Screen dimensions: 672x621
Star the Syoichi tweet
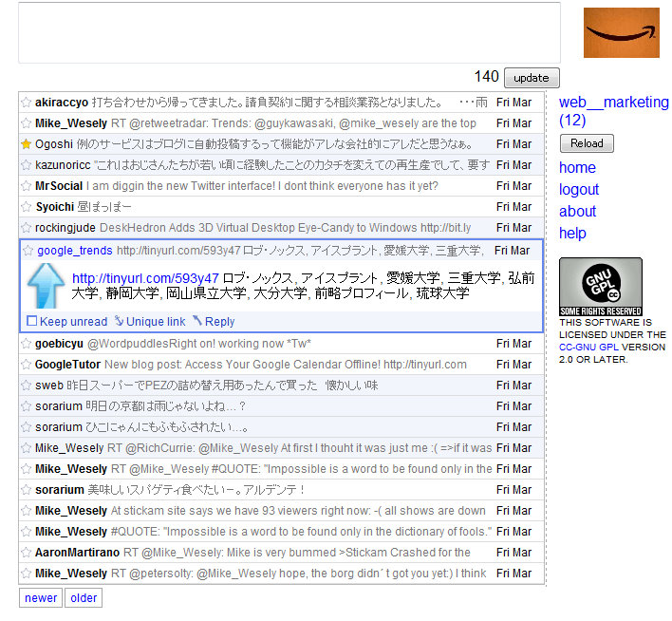pos(27,207)
